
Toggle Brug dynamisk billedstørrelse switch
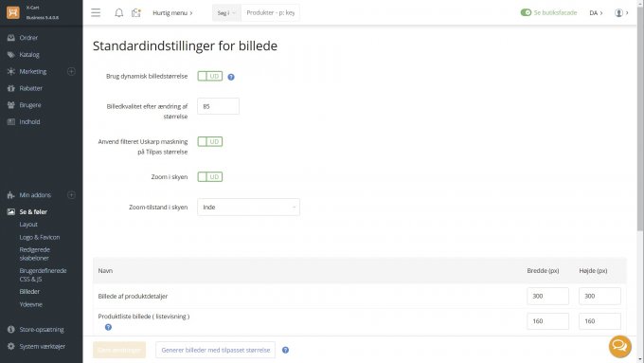[x=210, y=76]
